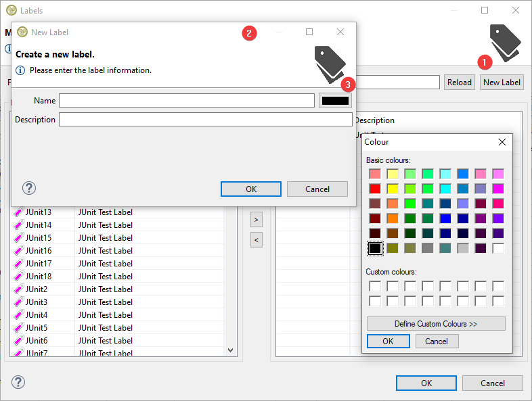The width and height of the screenshot is (532, 401).
Task: Click the tag icon beside JUnit15
Action: (x=18, y=238)
